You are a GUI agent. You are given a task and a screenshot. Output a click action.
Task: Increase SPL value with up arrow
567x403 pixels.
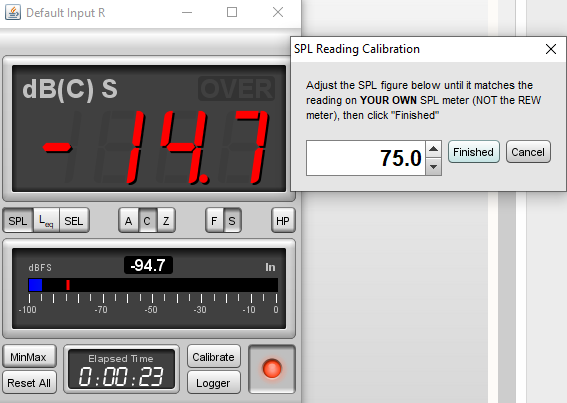[x=434, y=149]
